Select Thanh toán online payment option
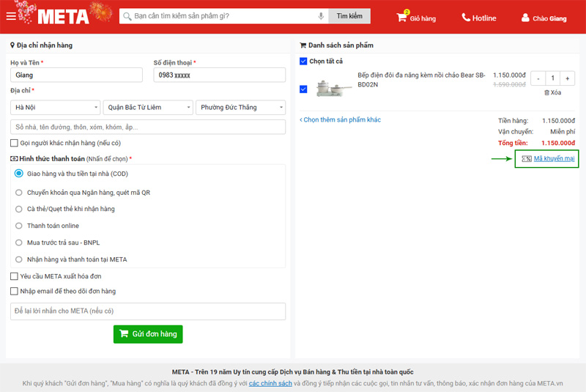This screenshot has width=586, height=392. click(x=19, y=226)
